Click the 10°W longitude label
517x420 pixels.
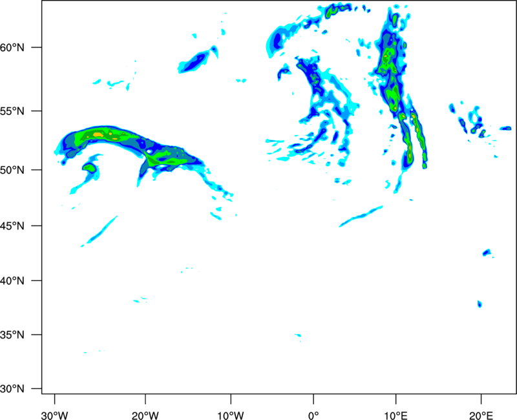coord(231,415)
